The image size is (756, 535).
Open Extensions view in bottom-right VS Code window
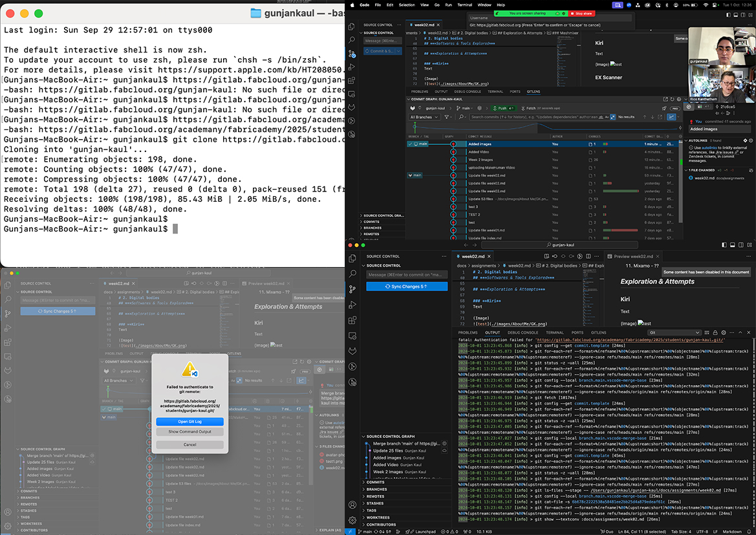coord(352,320)
